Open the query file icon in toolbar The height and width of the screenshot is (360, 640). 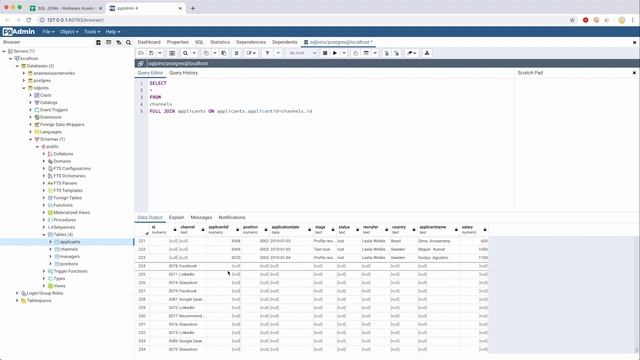pos(141,53)
